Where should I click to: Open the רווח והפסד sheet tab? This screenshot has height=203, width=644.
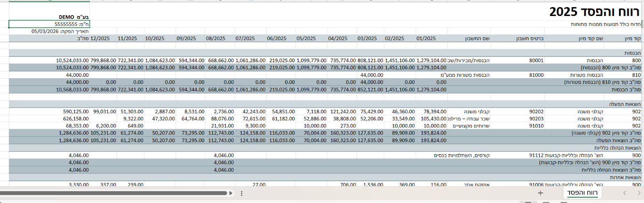[x=582, y=193]
